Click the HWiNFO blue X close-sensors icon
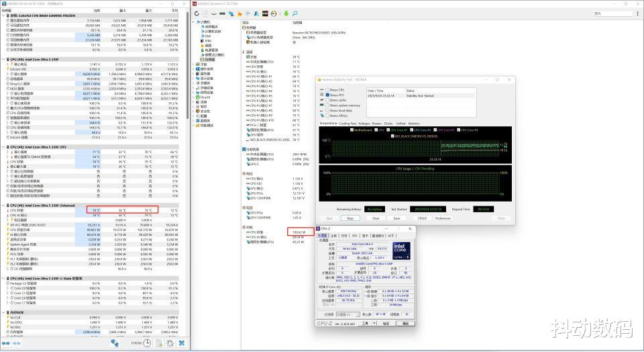The height and width of the screenshot is (352, 644). (x=181, y=343)
